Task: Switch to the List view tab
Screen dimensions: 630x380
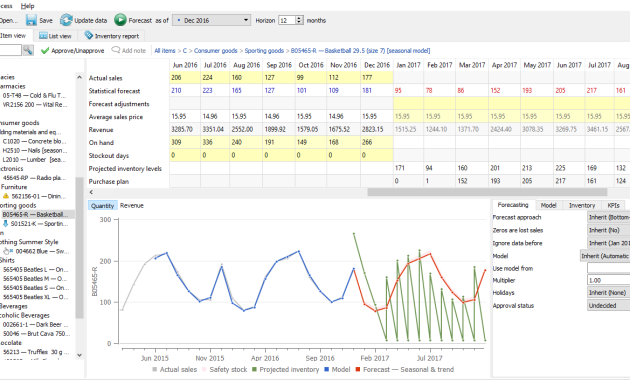Action: (x=55, y=36)
